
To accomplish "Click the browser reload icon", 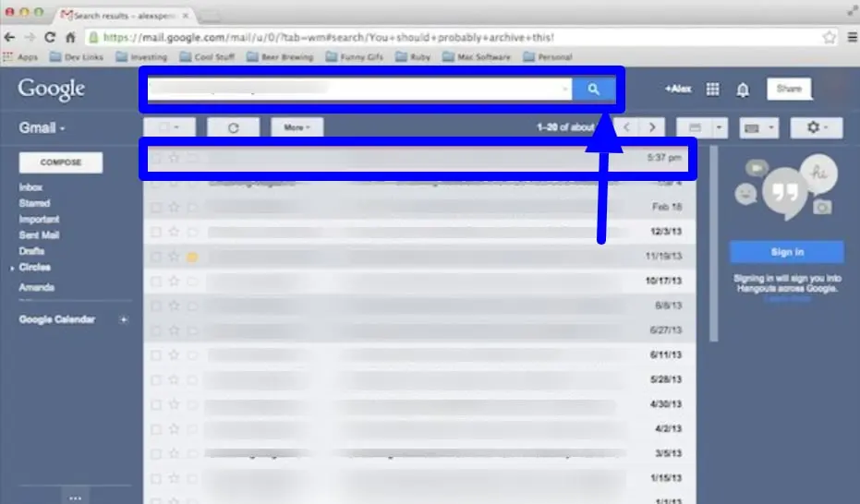I will (x=50, y=37).
